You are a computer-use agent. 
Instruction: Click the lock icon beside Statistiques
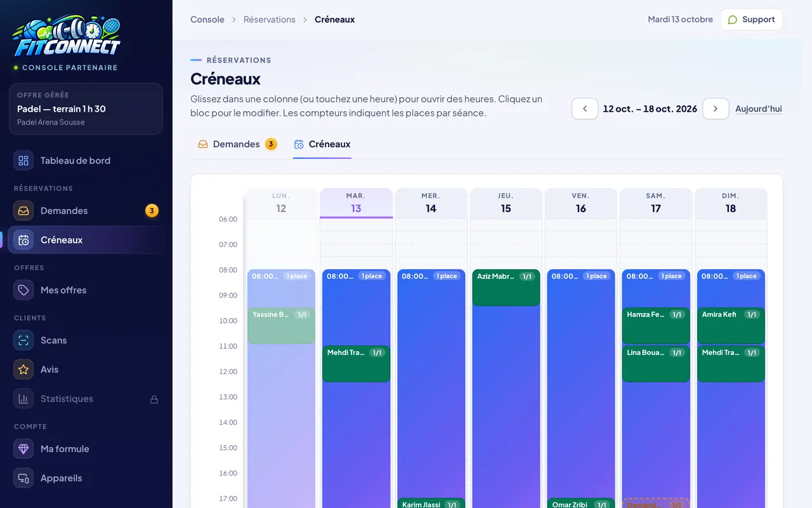[154, 399]
